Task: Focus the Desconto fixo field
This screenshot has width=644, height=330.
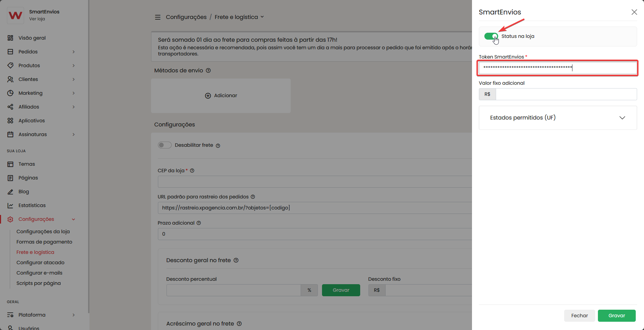Action: (429, 290)
